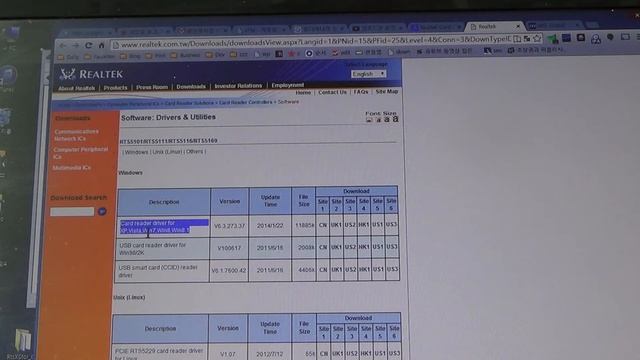Click the green extension icon in toolbar
Image resolution: width=640 pixels, height=360 pixels.
coord(553,39)
